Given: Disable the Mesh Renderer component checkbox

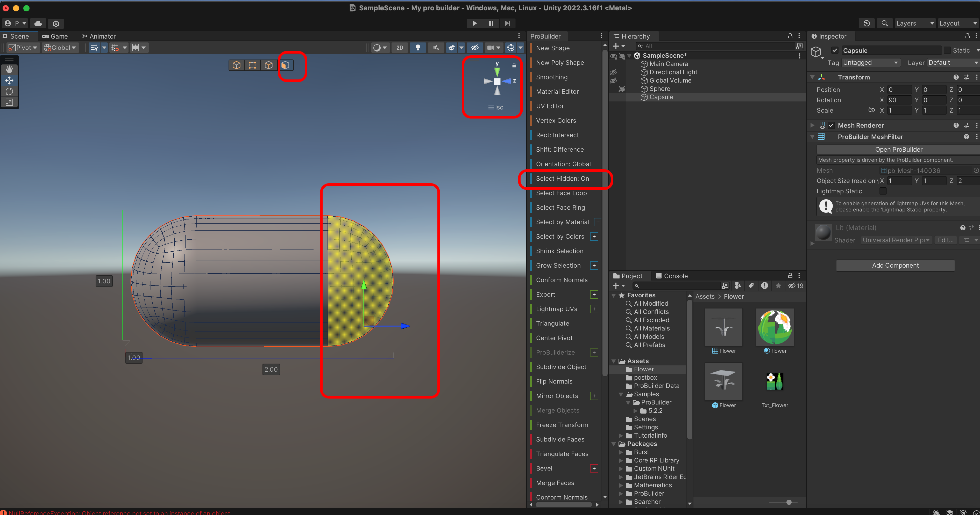Looking at the screenshot, I should 831,125.
